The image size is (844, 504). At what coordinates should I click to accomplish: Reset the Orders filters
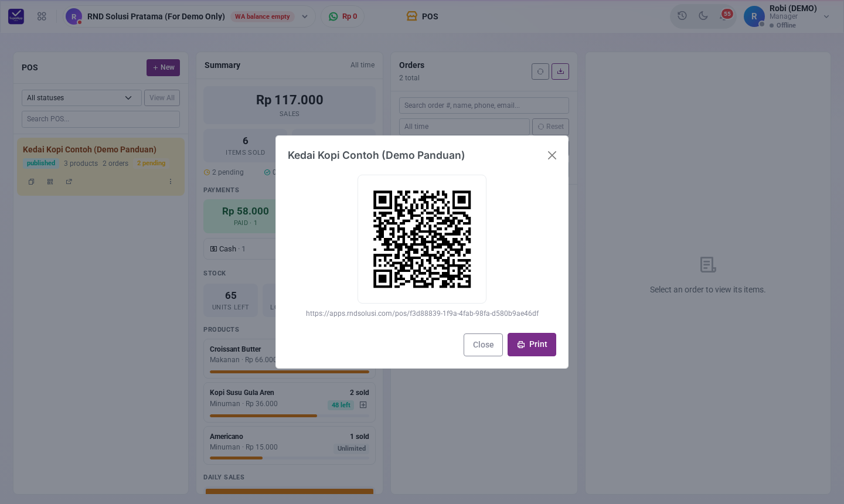click(550, 127)
